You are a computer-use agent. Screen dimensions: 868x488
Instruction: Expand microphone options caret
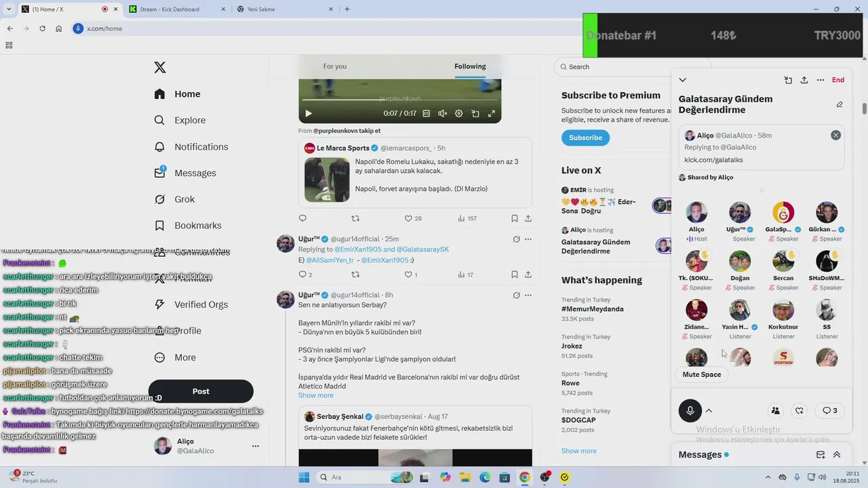709,411
